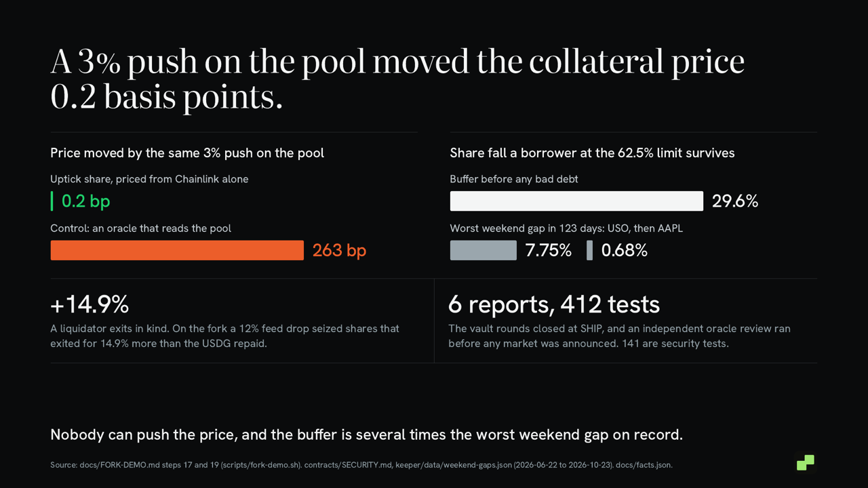This screenshot has height=488, width=868.
Task: Click 'Price moved by the same 3% push' heading
Action: (x=187, y=153)
